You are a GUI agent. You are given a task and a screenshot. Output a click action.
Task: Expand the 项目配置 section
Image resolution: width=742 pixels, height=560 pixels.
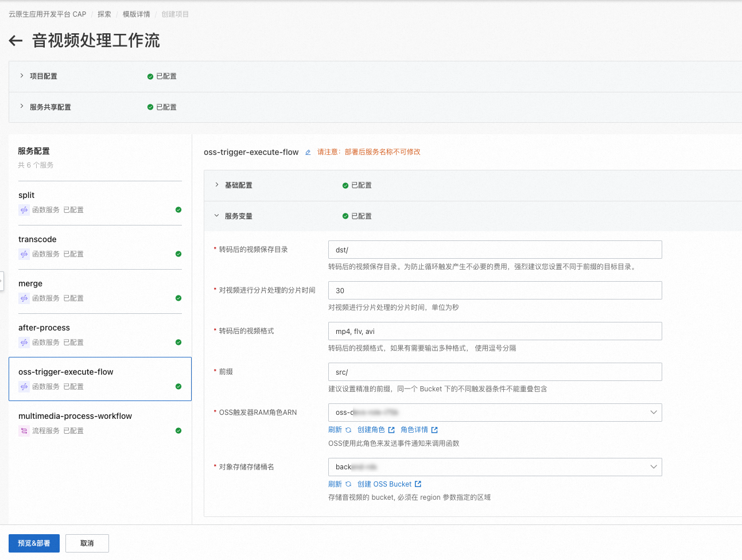click(22, 76)
